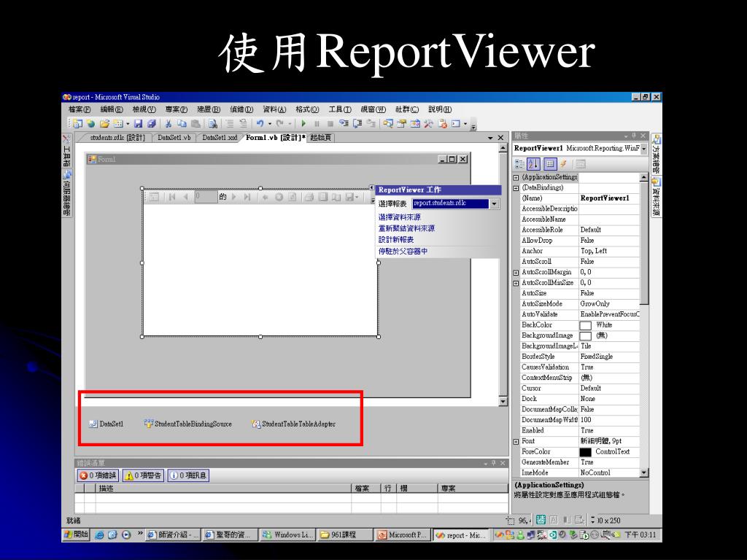
Task: Click the 描述 column header in error list
Action: (x=223, y=488)
